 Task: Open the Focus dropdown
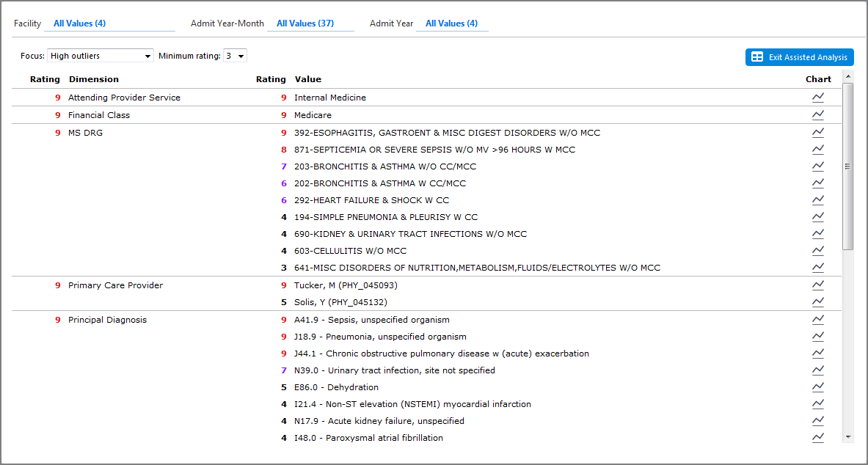click(x=100, y=55)
